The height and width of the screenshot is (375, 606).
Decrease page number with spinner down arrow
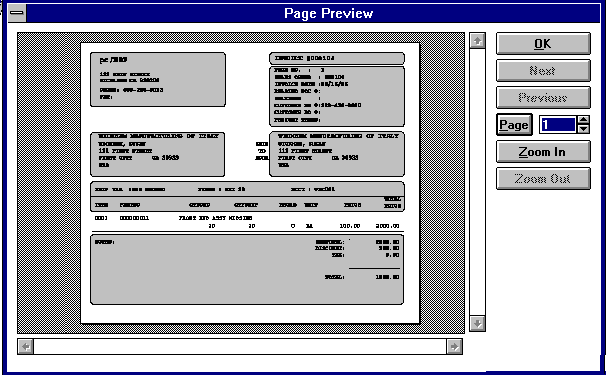583,129
